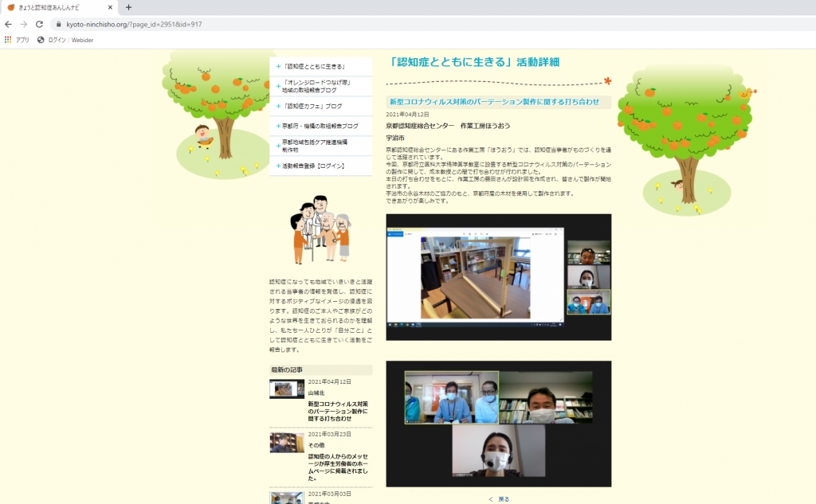This screenshot has height=504, width=816.
Task: Go back to the previous page
Action: (x=8, y=24)
